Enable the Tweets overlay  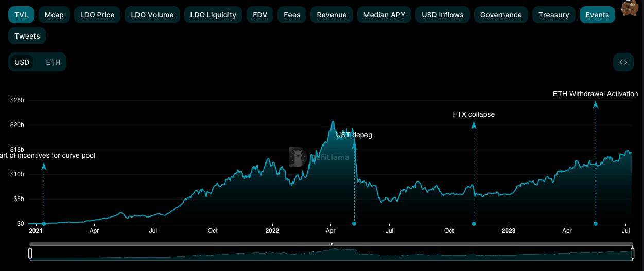point(27,36)
